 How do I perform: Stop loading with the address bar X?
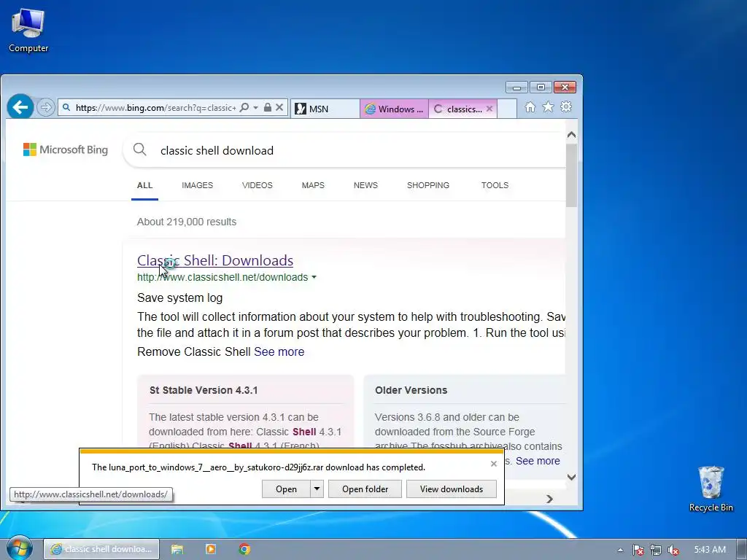tap(279, 108)
